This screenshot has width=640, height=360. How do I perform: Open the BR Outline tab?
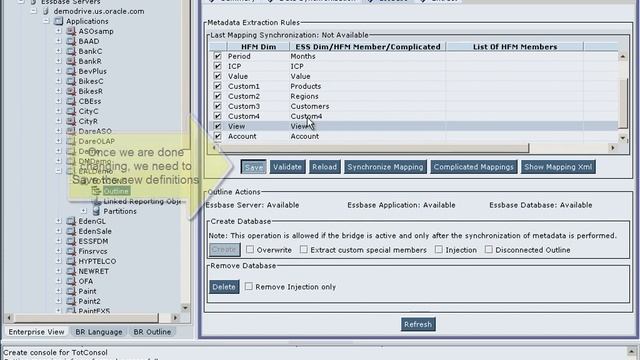pyautogui.click(x=152, y=332)
